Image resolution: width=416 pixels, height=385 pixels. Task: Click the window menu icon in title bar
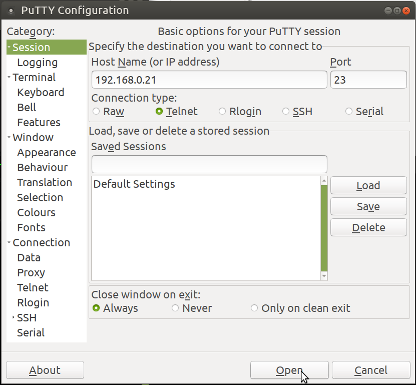[x=11, y=11]
